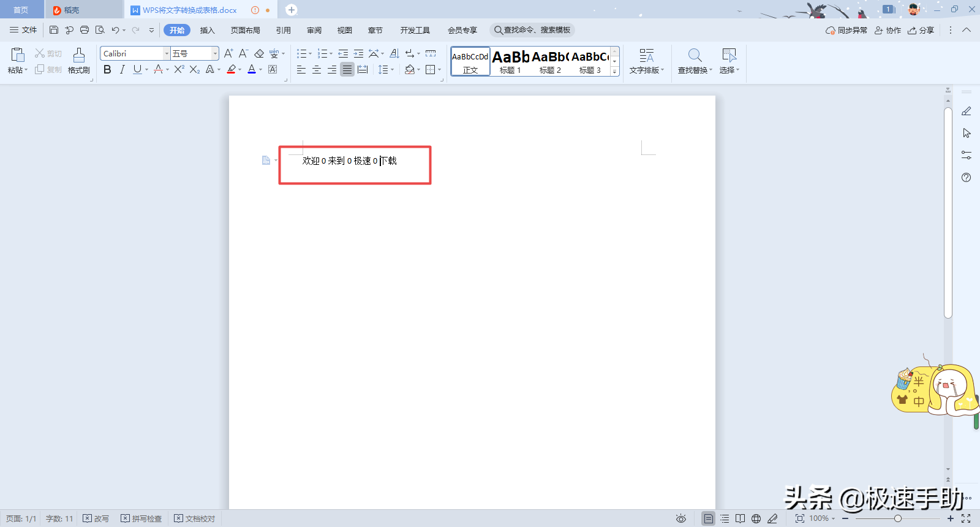Image resolution: width=980 pixels, height=527 pixels.
Task: Apply superscript X² formatting
Action: (179, 69)
